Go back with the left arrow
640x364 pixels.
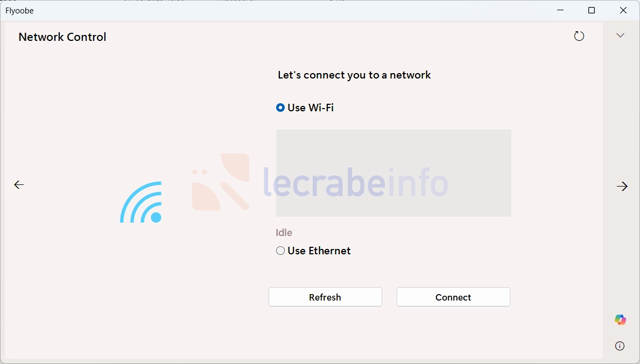tap(19, 184)
